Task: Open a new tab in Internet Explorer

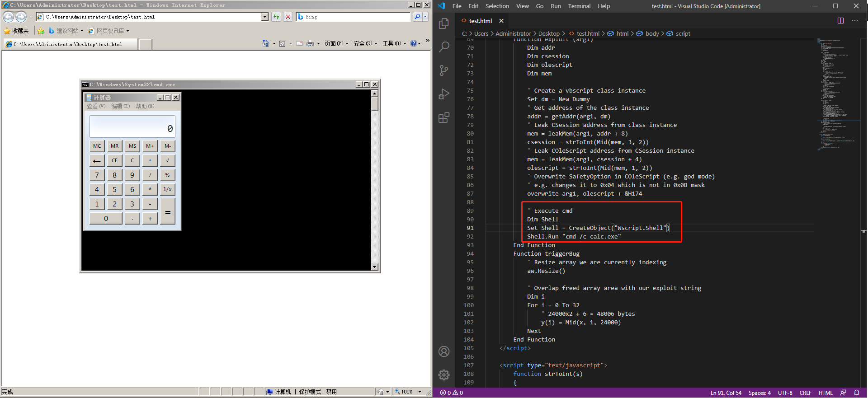Action: [x=145, y=44]
